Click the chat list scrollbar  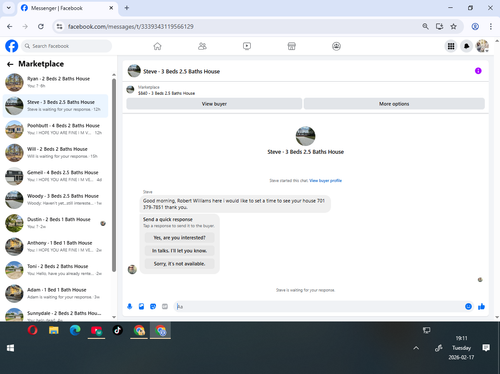click(x=114, y=175)
